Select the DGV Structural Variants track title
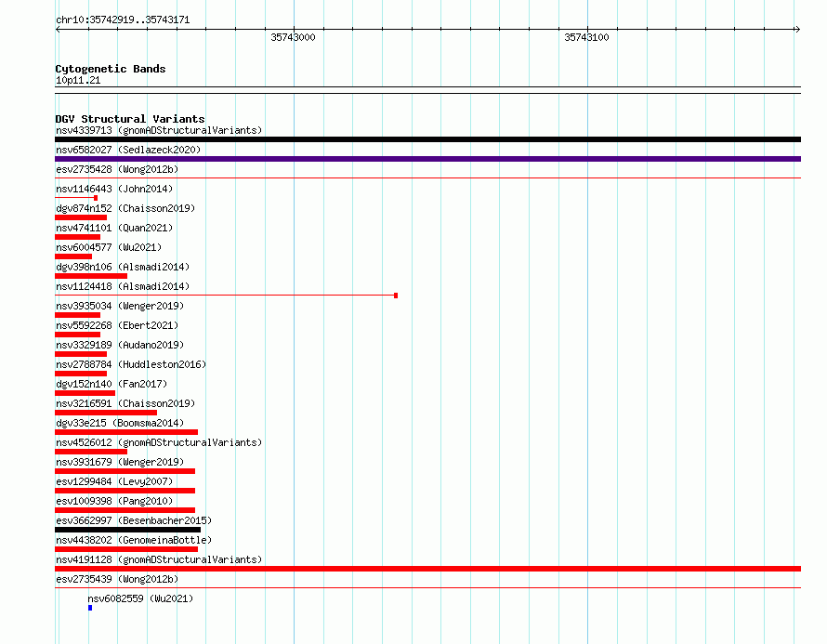 130,119
